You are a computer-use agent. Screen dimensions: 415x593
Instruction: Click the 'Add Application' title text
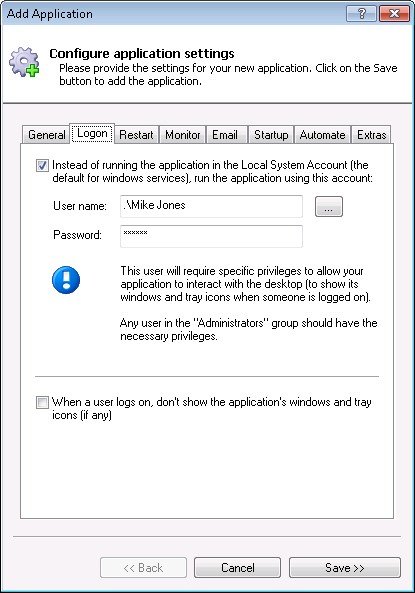pyautogui.click(x=50, y=14)
